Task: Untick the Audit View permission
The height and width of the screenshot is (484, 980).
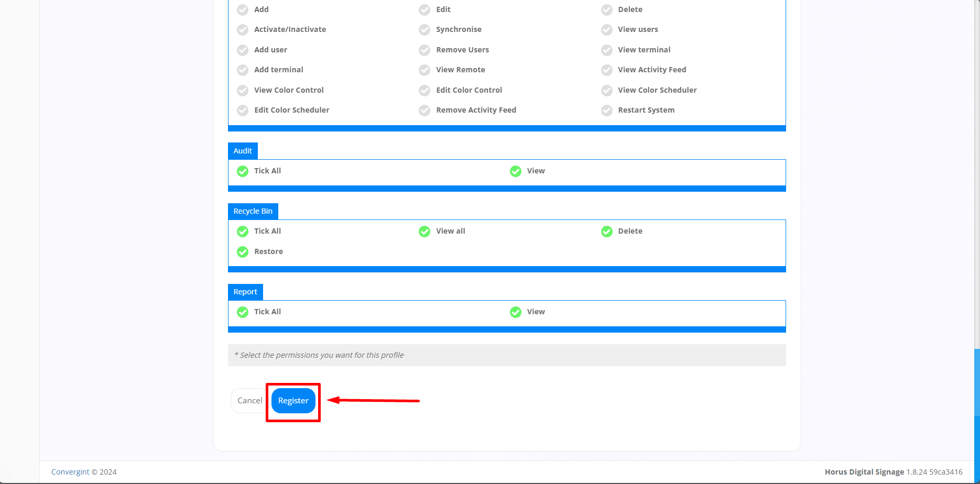Action: (516, 171)
